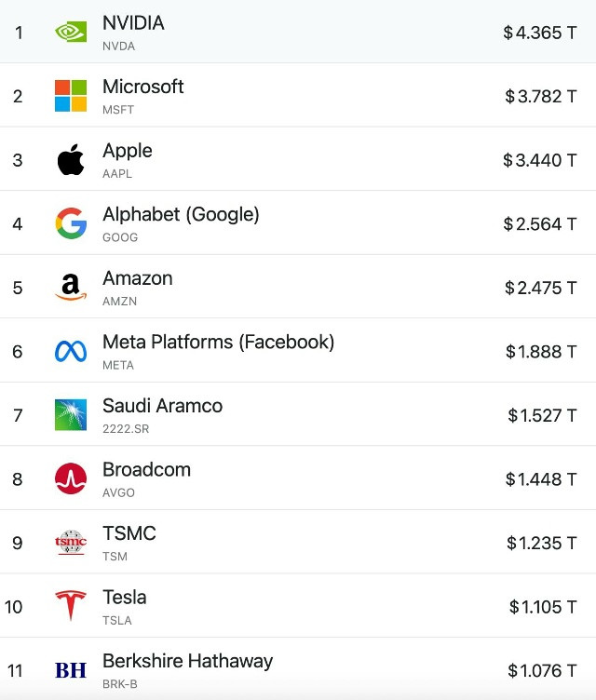Screen dimensions: 596x700
Task: Click the NVIDIA green eye logo
Action: pyautogui.click(x=71, y=33)
